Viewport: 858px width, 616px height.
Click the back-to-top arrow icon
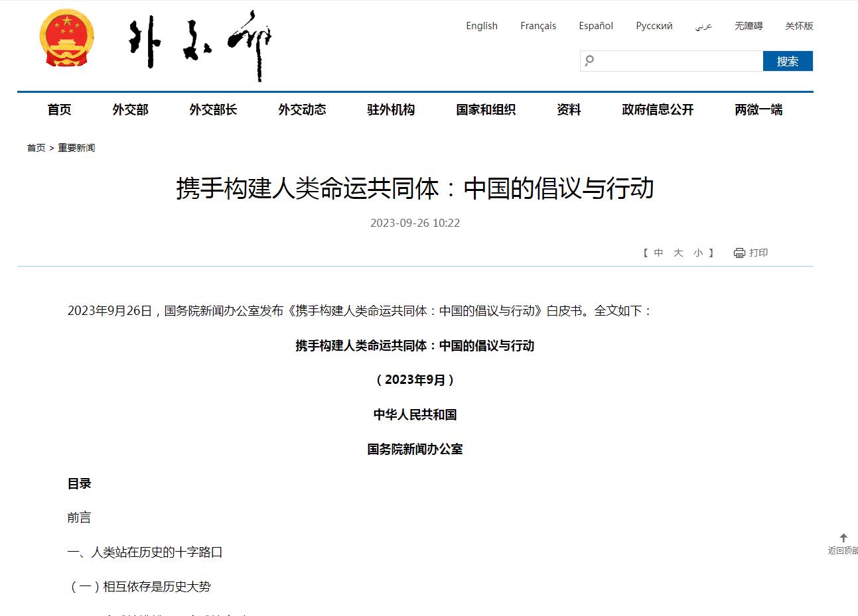pyautogui.click(x=843, y=538)
